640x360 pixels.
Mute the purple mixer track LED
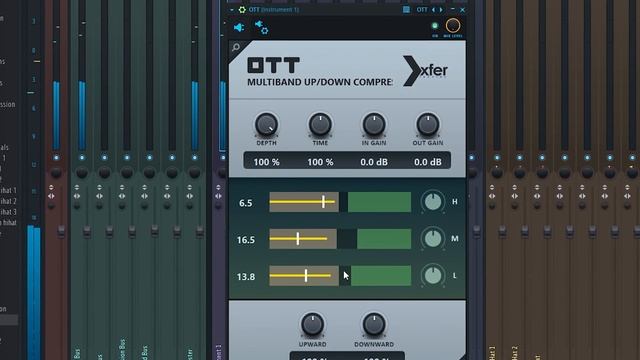click(223, 158)
